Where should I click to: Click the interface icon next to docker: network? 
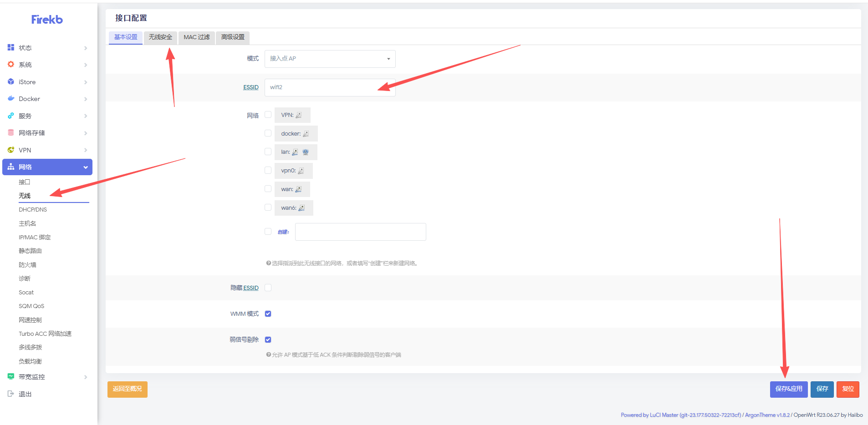coord(306,134)
